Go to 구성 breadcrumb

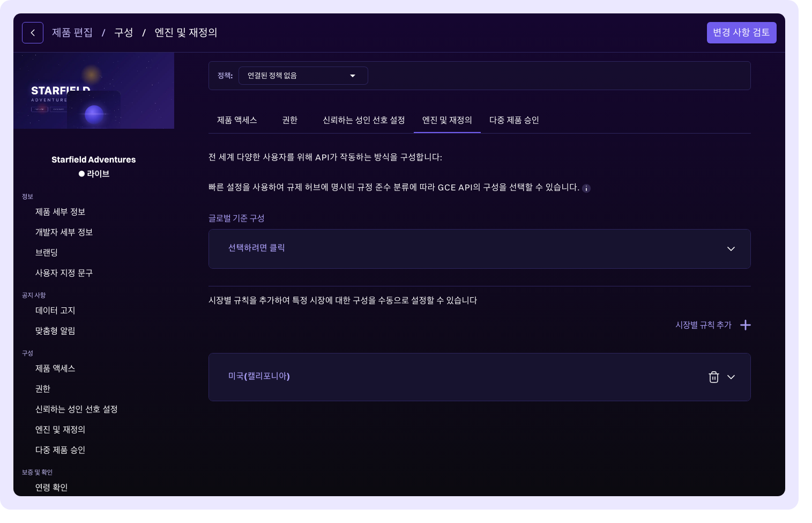124,33
